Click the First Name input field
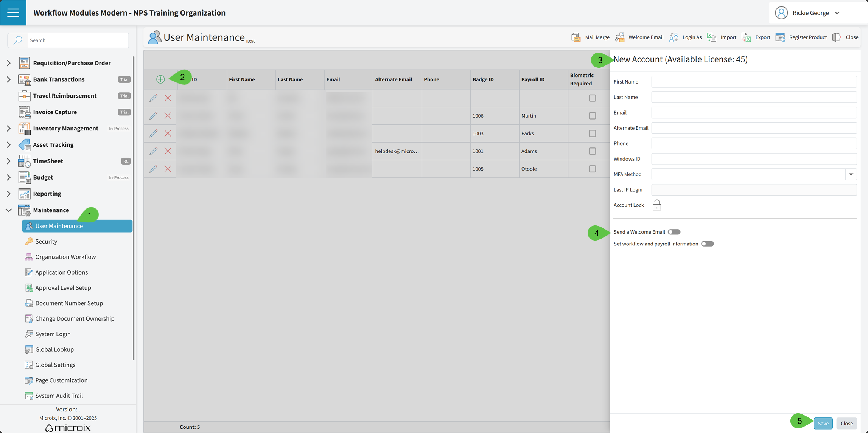Image resolution: width=868 pixels, height=433 pixels. pos(754,82)
